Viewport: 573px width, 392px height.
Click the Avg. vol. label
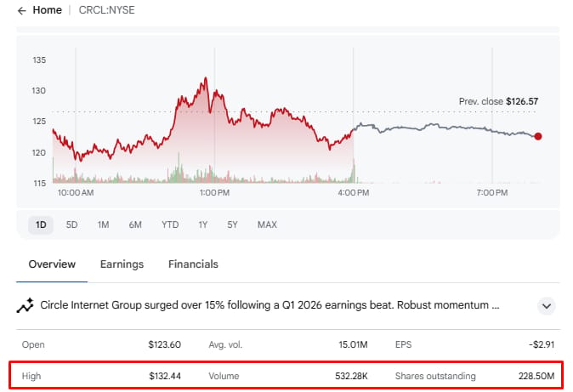(x=225, y=344)
